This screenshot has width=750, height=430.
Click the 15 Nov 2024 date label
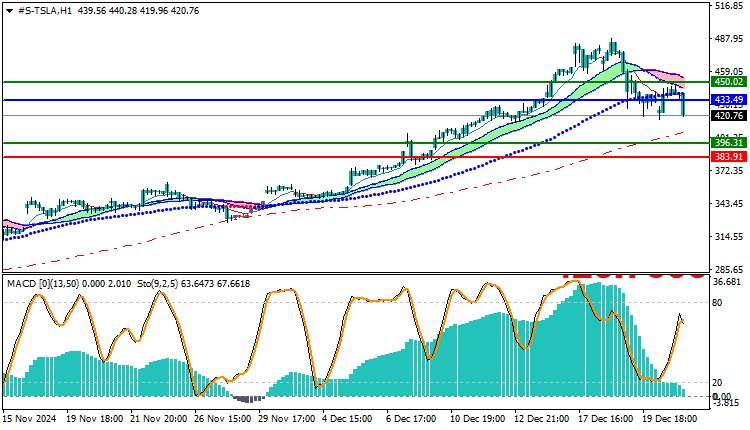point(29,419)
